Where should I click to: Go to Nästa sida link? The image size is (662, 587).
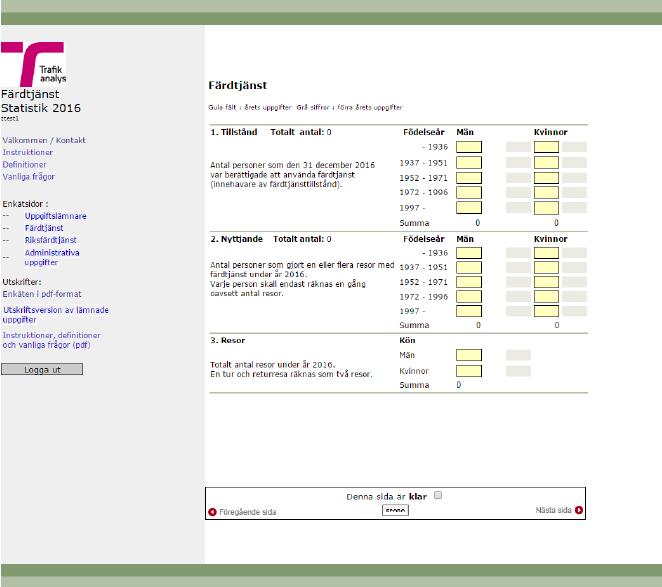pos(553,510)
